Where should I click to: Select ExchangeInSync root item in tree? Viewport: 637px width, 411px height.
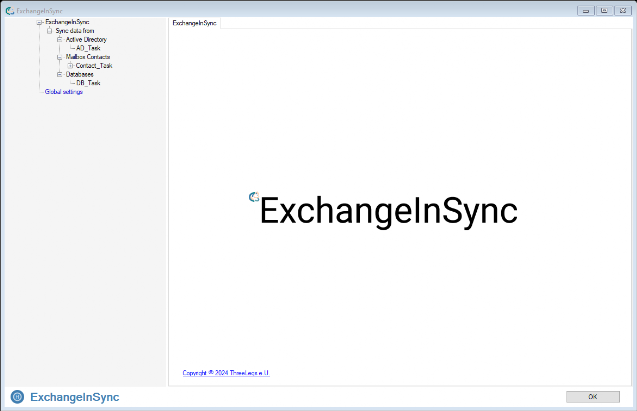point(67,22)
